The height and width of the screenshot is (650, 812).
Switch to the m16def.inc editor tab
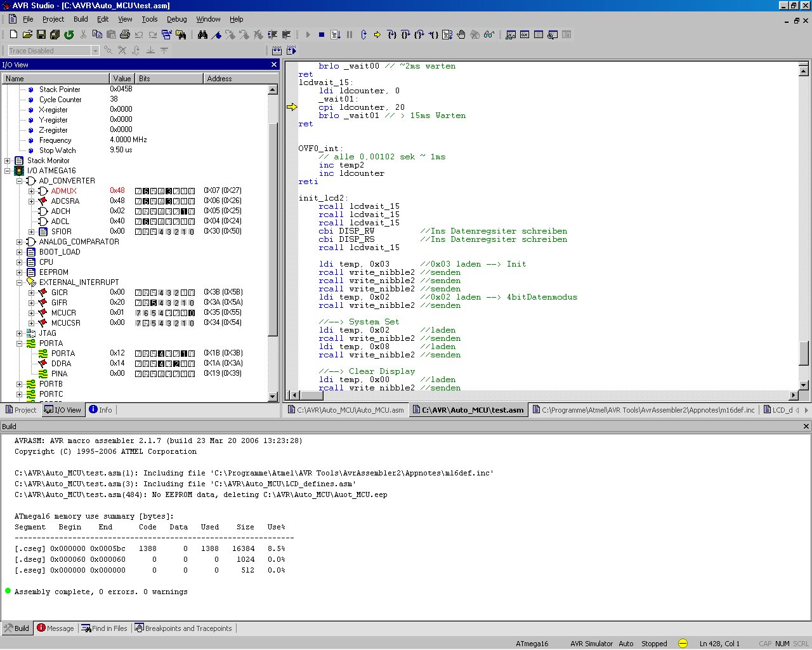(643, 410)
